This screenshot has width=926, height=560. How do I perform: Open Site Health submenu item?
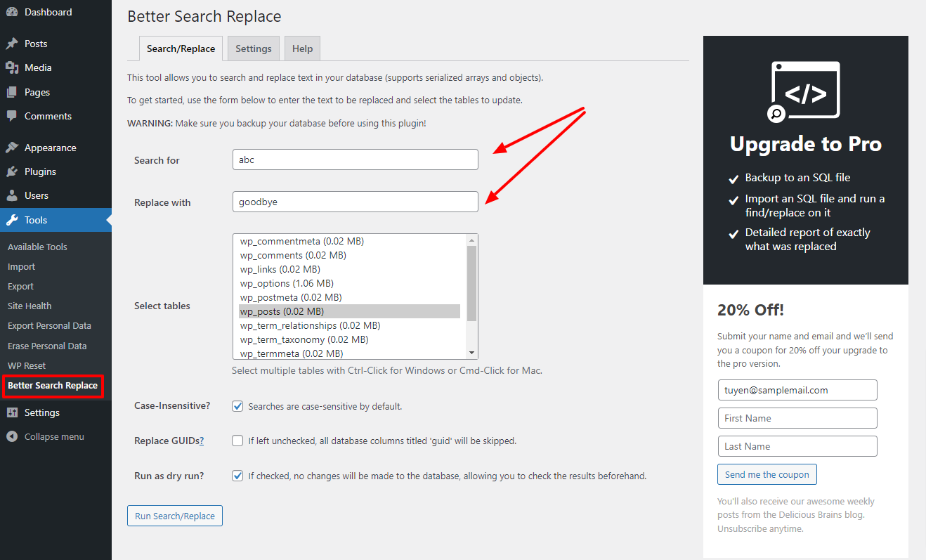[30, 306]
